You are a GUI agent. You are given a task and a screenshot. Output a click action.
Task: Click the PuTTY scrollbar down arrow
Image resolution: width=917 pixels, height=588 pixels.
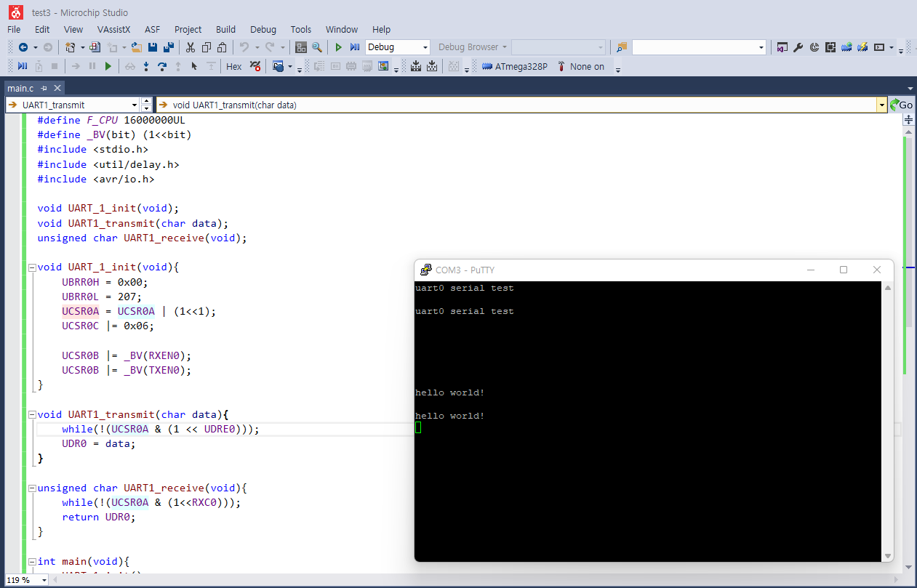point(887,556)
